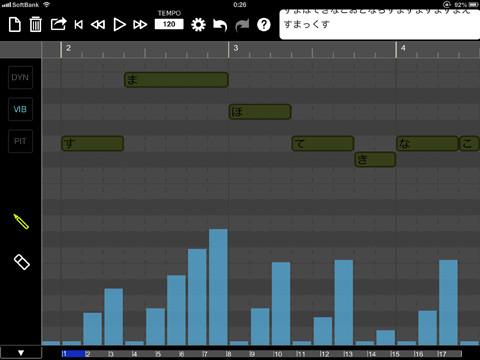
Task: Tap the grayed redo arrow
Action: coord(242,25)
